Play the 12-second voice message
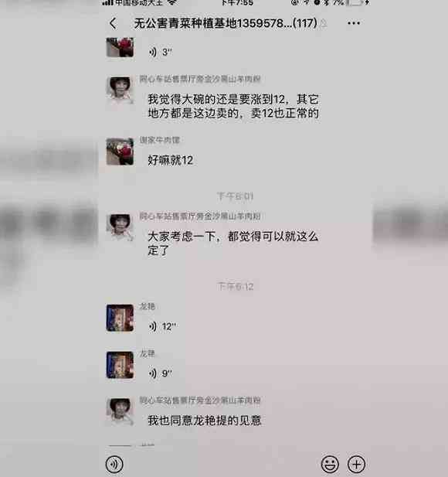Image resolution: width=448 pixels, height=477 pixels. click(162, 327)
